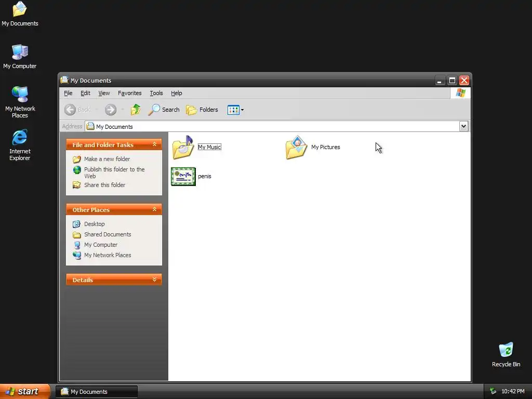Click My Computer icon in Other Places

click(x=77, y=245)
